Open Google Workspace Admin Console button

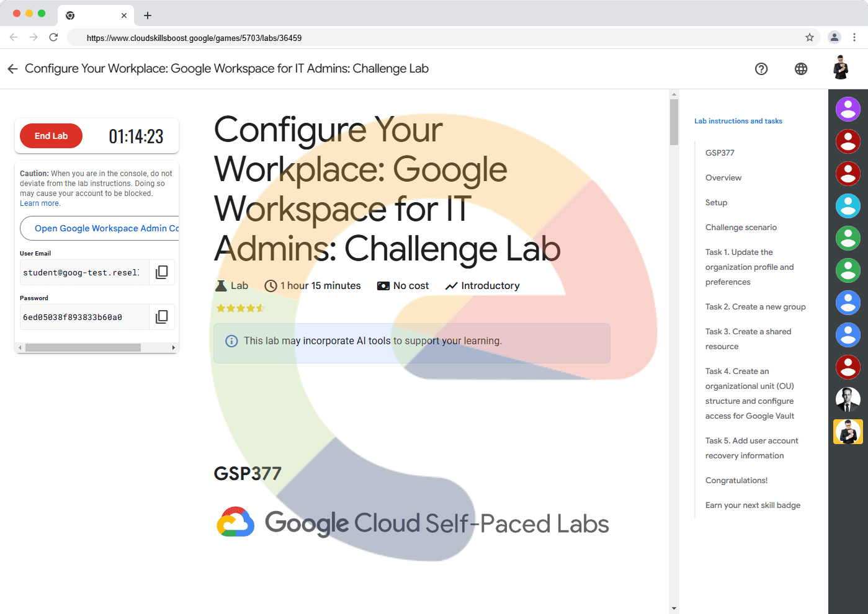point(100,228)
